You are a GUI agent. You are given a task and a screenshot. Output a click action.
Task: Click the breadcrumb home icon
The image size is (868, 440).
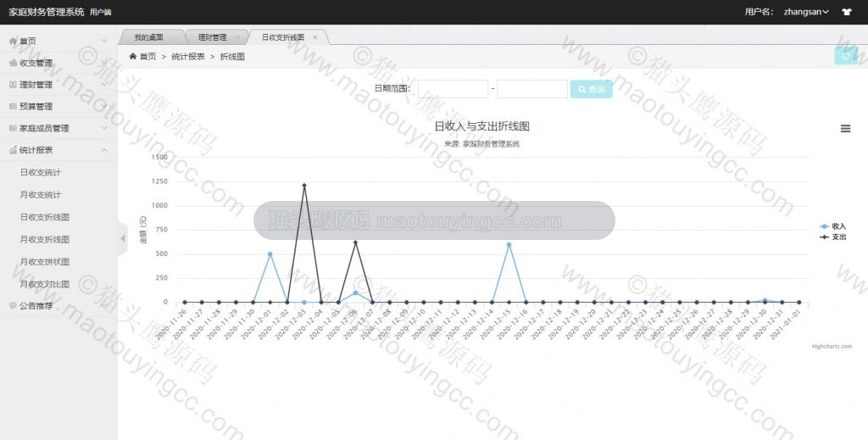coord(133,56)
